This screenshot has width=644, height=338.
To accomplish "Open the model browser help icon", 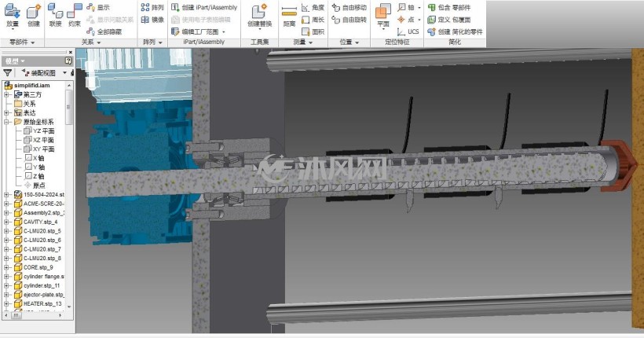I will coord(68,61).
